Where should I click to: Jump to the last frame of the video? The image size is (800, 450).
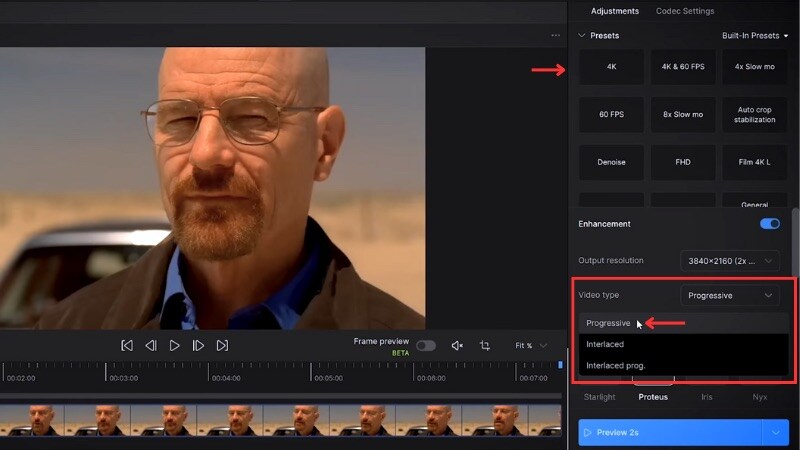[x=222, y=345]
